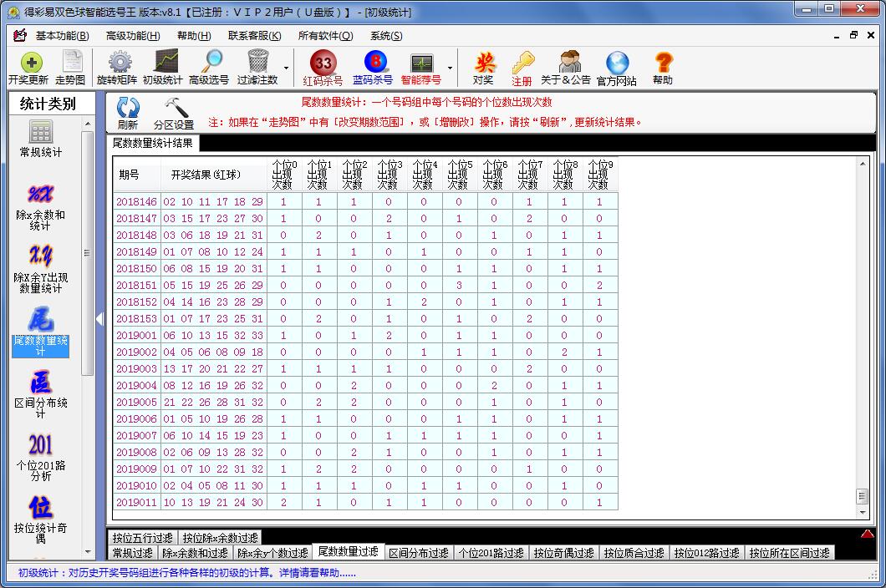Open 红码杀号 red ball tool
Viewport: 886px width, 588px height.
323,68
